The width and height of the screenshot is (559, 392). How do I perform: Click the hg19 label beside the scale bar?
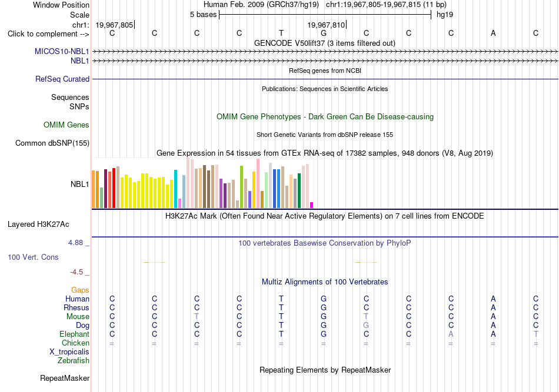445,15
